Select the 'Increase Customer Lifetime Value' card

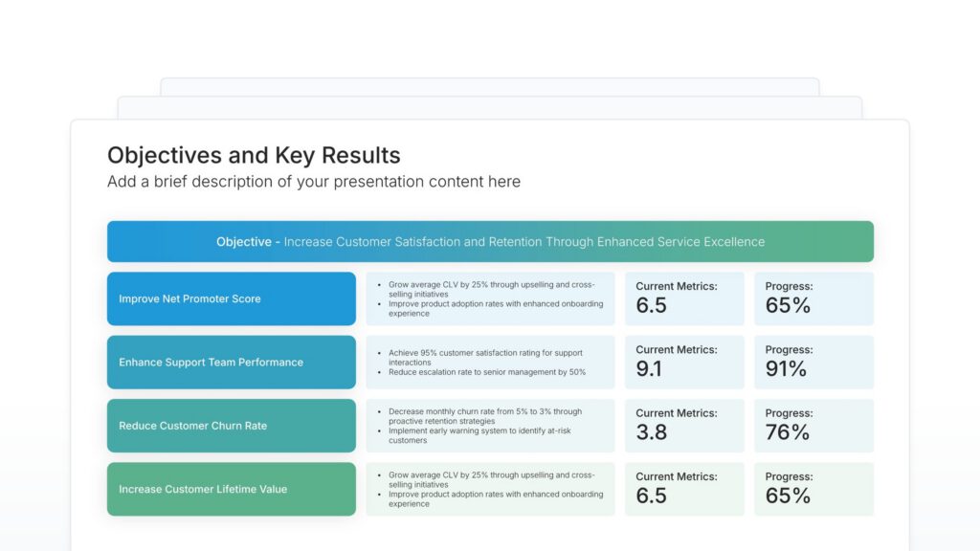tap(231, 489)
